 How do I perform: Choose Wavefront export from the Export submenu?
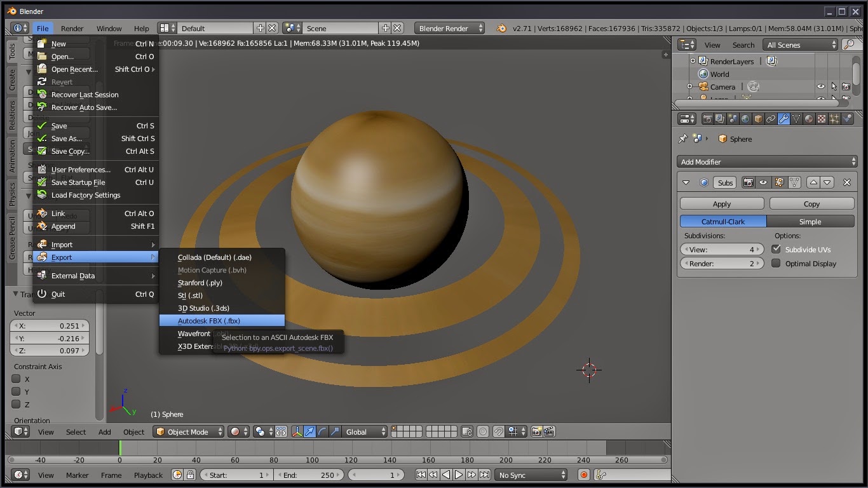[x=194, y=333]
